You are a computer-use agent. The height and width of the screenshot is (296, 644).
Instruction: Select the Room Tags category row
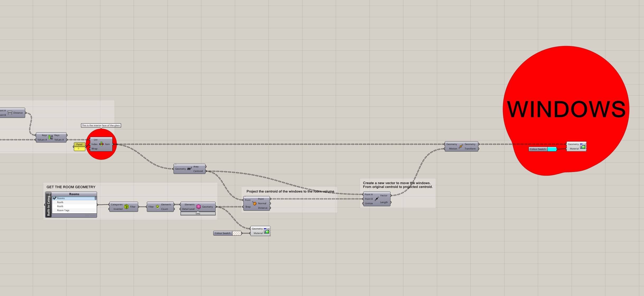(74, 210)
